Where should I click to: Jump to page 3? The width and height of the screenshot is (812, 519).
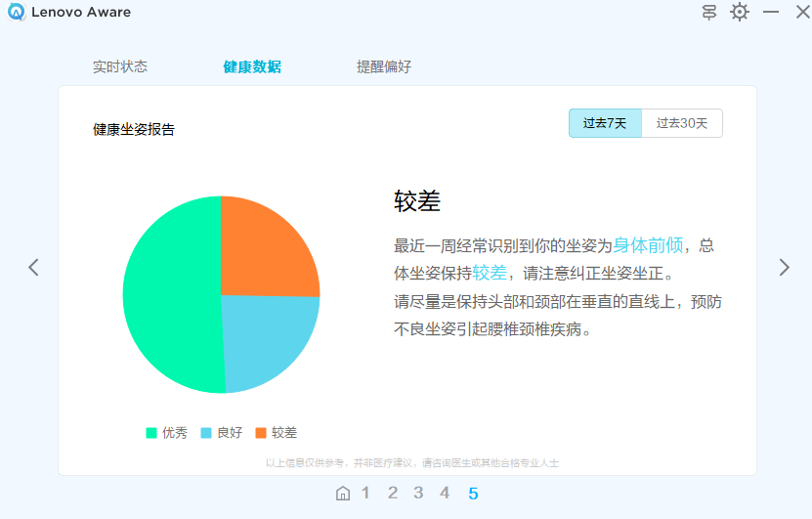click(418, 493)
